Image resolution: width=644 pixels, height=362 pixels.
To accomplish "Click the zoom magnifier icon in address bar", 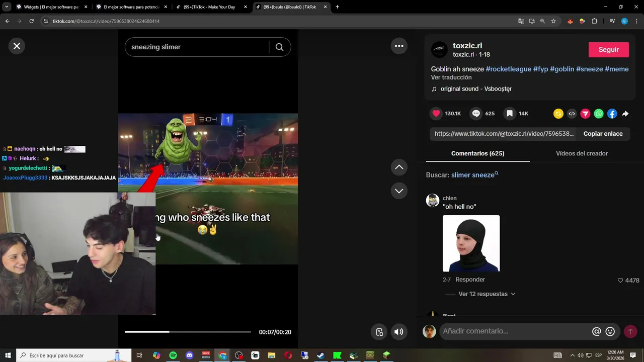I will tap(542, 21).
